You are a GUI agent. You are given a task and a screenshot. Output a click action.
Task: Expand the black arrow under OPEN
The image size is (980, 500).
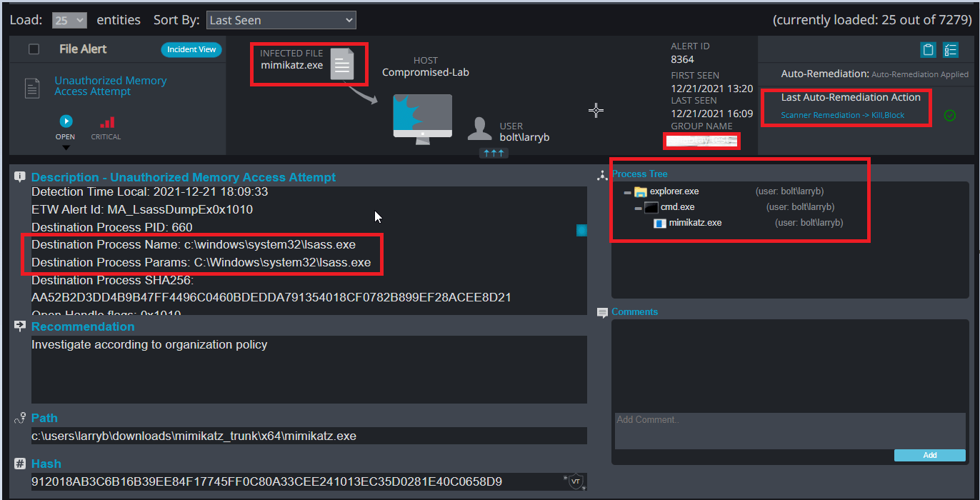click(65, 148)
